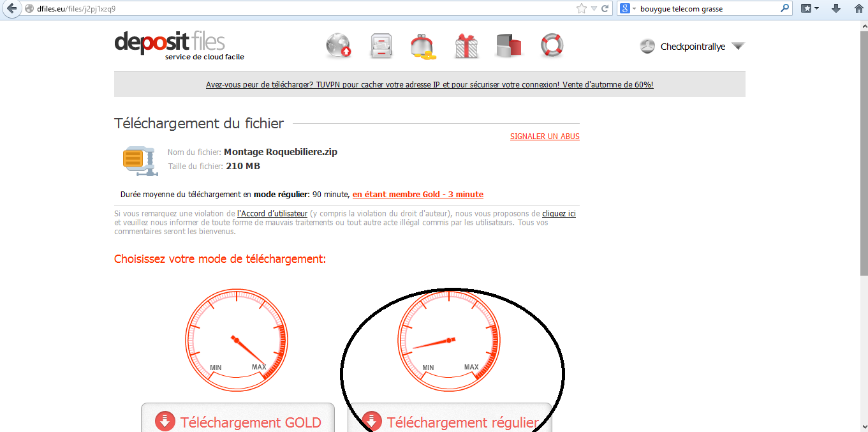
Task: Click the "90 minute" regular download duration
Action: [330, 195]
